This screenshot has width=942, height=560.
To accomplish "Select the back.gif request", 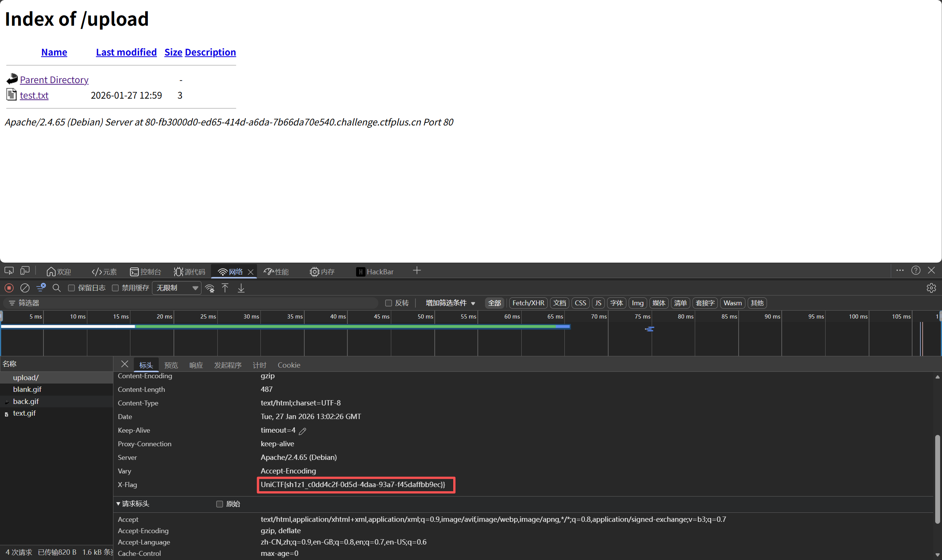I will tap(57, 401).
